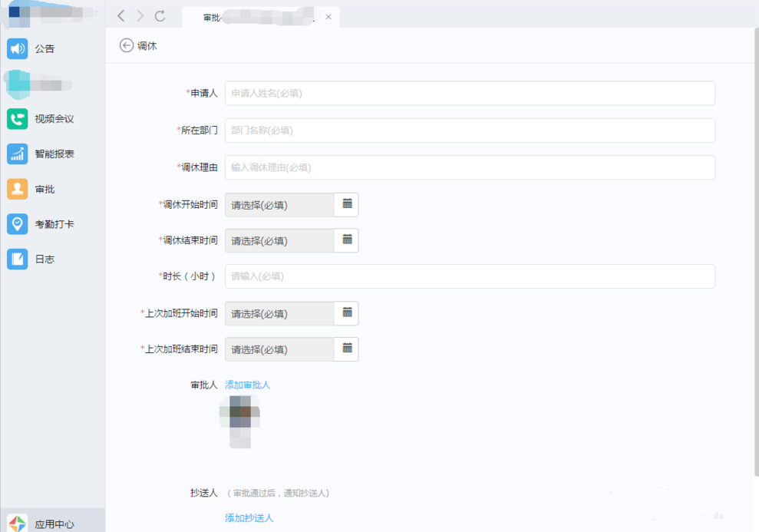
Task: Open 视频会议 video conference icon
Action: 18,119
